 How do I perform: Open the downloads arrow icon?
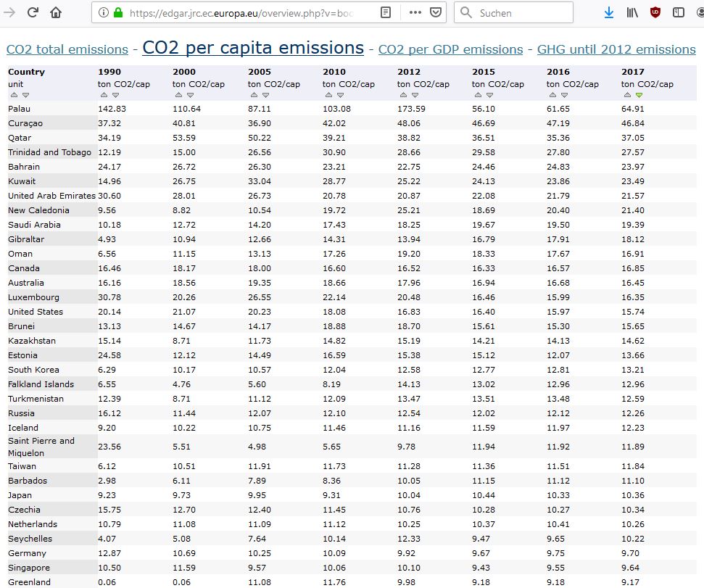tap(609, 12)
